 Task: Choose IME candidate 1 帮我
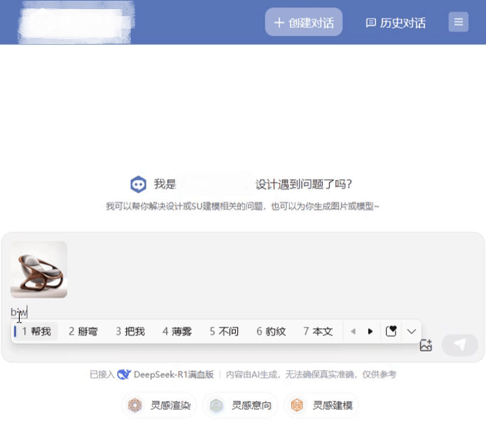(x=36, y=331)
